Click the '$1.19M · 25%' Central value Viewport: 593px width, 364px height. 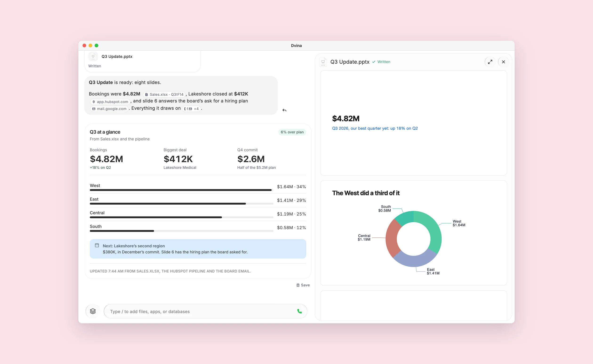coord(291,214)
